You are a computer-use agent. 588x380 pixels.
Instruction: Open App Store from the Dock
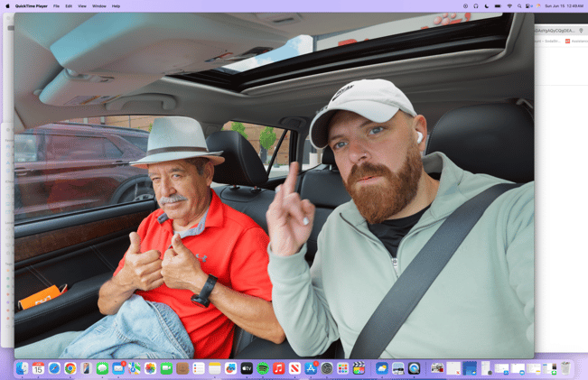click(x=311, y=368)
